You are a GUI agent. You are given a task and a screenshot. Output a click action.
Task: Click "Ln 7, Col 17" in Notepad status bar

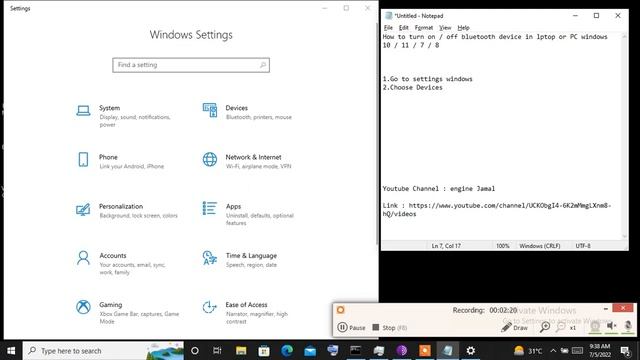(446, 246)
